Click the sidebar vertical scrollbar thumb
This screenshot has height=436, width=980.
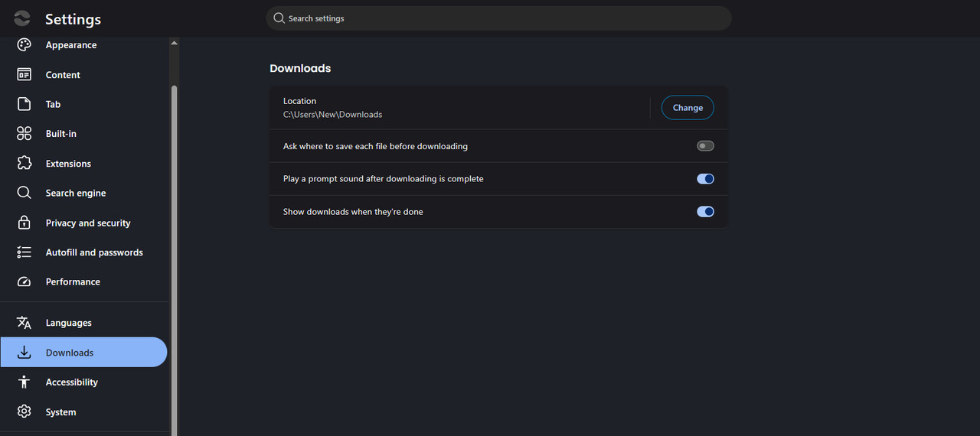pyautogui.click(x=174, y=260)
